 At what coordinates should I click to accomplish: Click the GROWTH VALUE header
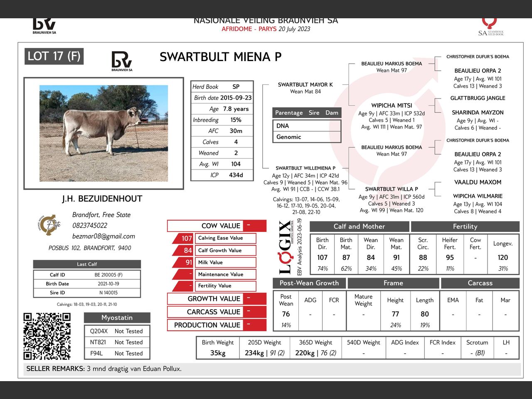(x=217, y=299)
